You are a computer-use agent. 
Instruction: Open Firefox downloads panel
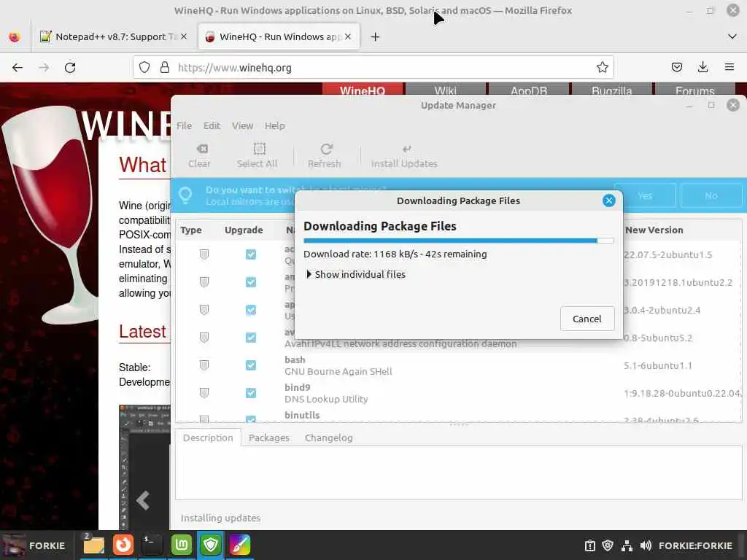click(x=703, y=68)
